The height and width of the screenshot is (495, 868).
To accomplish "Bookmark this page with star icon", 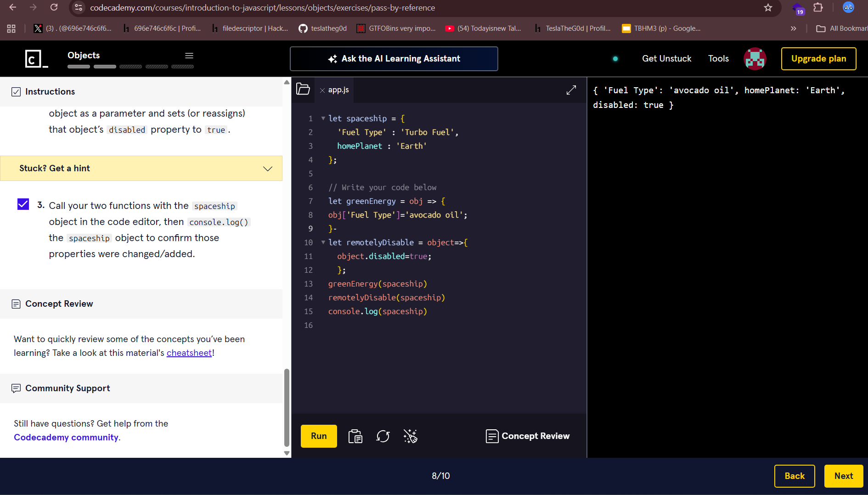I will pos(768,8).
